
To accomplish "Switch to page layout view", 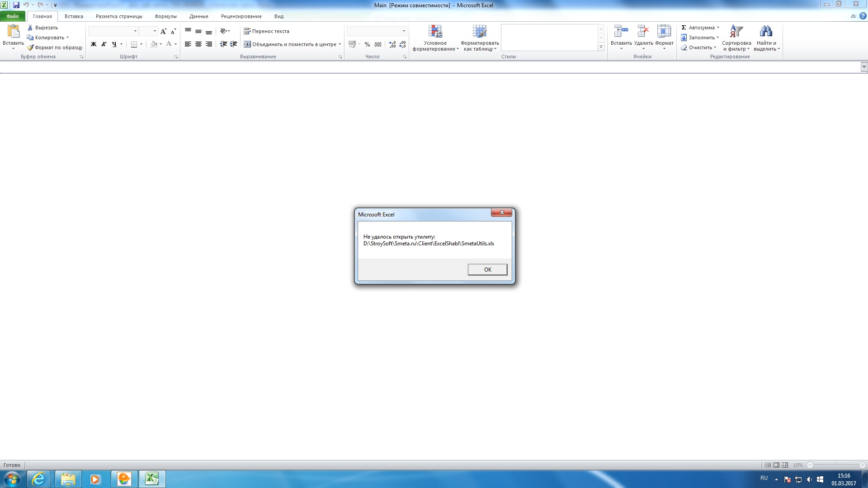I will point(776,465).
